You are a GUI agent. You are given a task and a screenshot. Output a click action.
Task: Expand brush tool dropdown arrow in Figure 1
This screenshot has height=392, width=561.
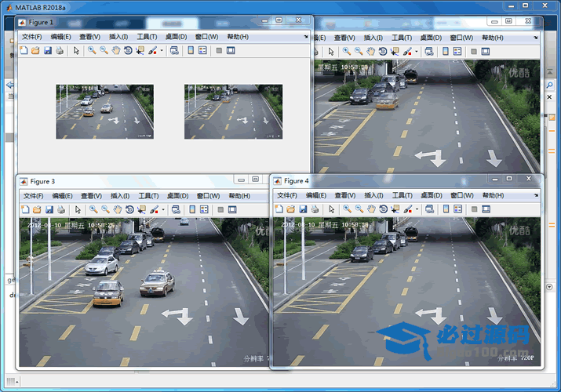162,51
